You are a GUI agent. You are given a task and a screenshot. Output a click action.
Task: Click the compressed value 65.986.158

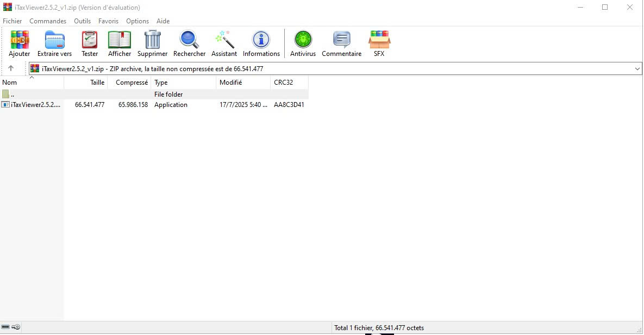133,105
